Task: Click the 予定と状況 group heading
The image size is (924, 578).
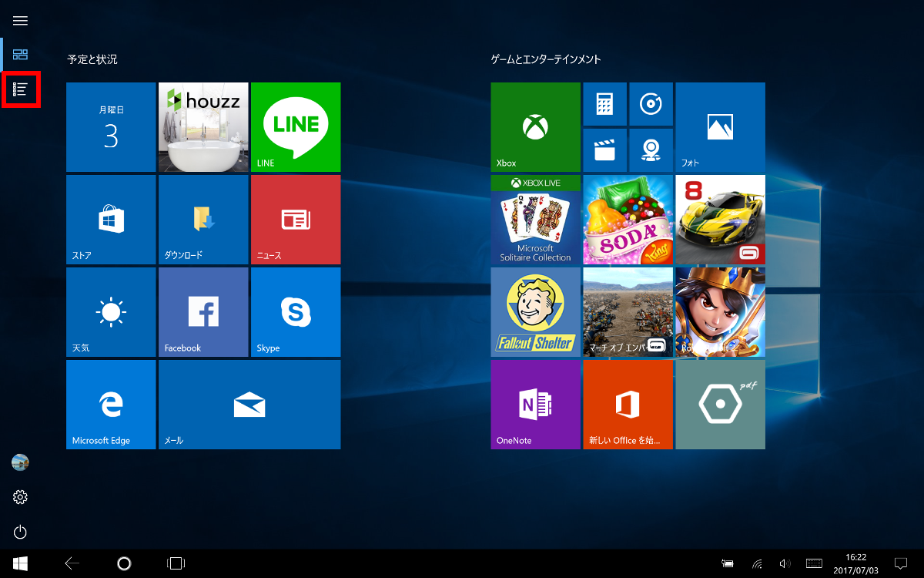Action: 92,59
